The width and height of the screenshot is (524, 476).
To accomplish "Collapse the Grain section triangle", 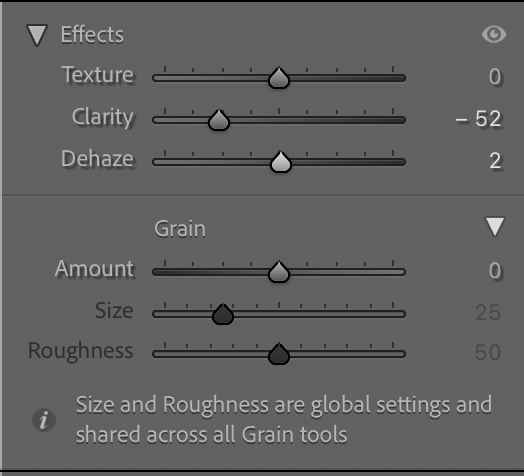I will click(495, 227).
